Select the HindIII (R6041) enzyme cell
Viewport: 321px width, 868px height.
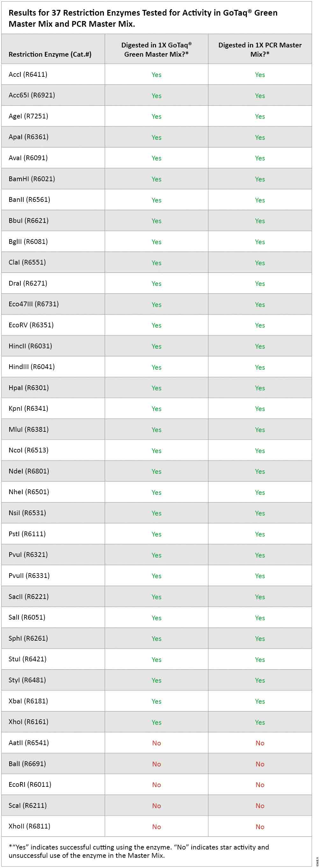tap(32, 367)
